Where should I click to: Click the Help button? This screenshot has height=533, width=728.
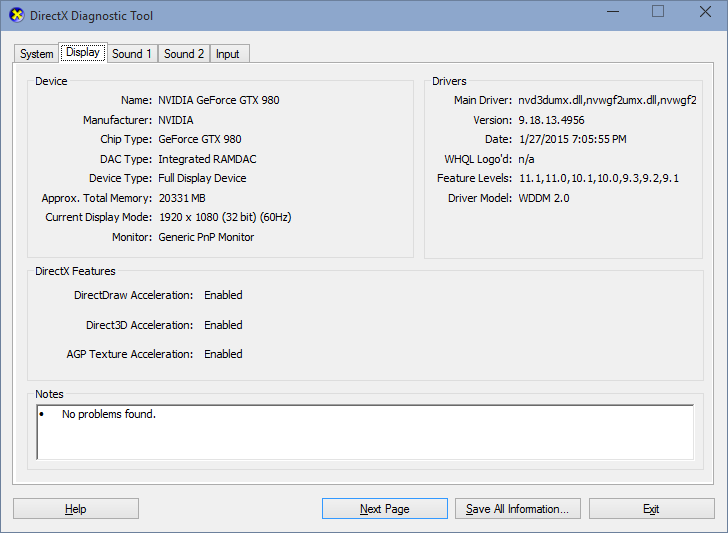[x=76, y=509]
